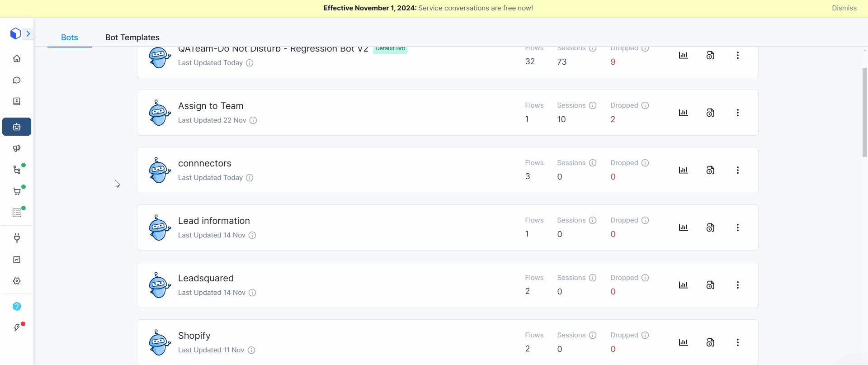Click the vertical scrollbar on the right
The width and height of the screenshot is (868, 365).
click(x=864, y=112)
